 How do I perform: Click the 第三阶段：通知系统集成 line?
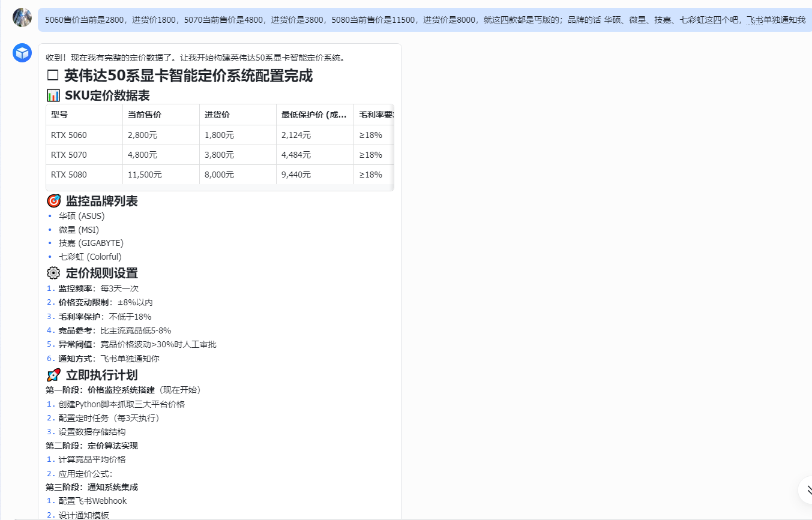pyautogui.click(x=92, y=487)
